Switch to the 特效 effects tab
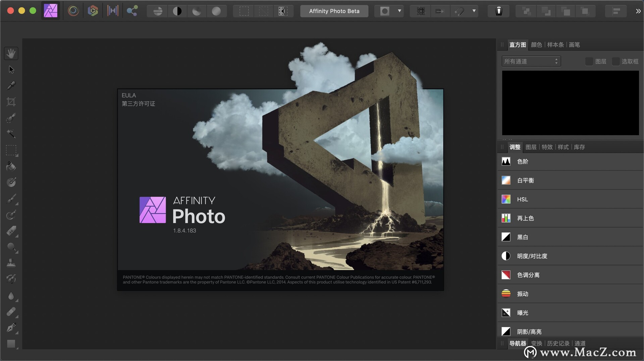This screenshot has height=361, width=644. pyautogui.click(x=547, y=147)
